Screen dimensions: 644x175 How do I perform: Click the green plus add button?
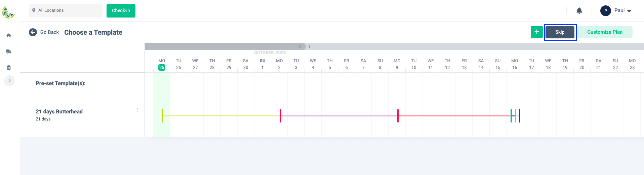[x=537, y=32]
